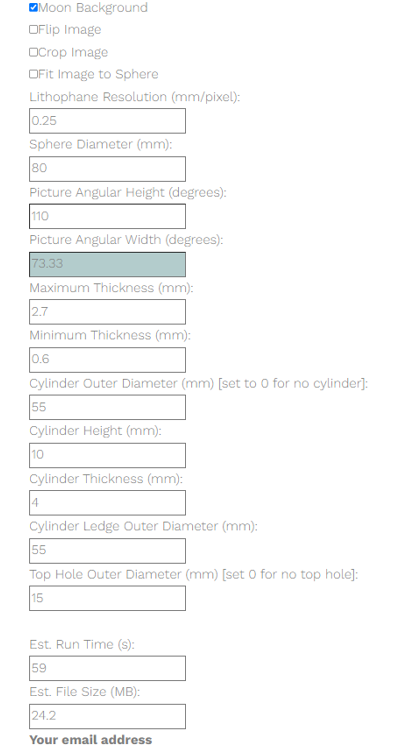Edit the Top Hole Outer Diameter value
This screenshot has width=402, height=748.
107,598
